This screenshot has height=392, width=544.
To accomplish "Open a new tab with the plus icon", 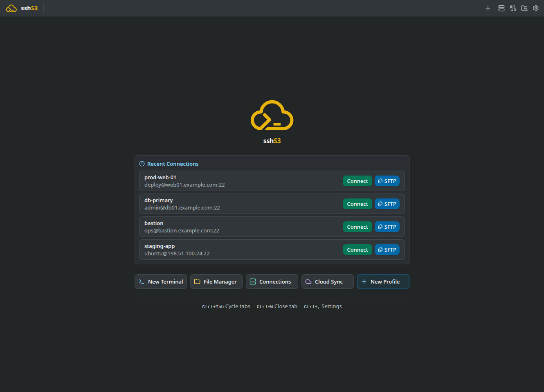I will (488, 8).
